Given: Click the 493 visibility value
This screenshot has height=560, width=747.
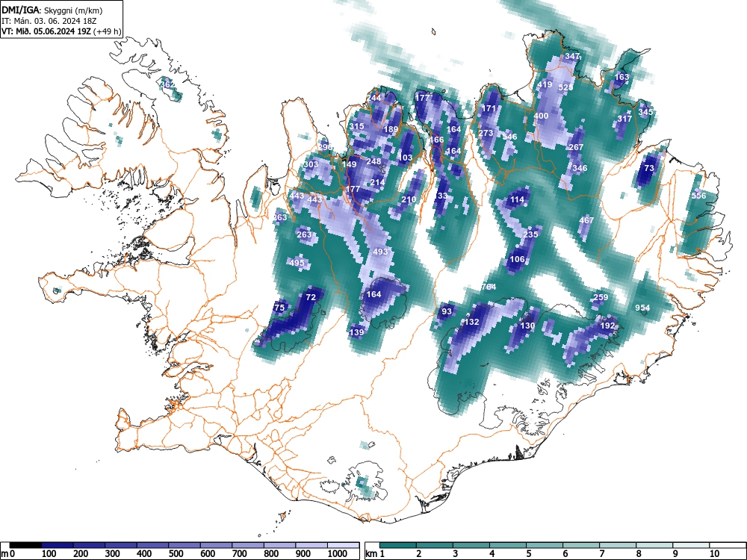Looking at the screenshot, I should 380,252.
